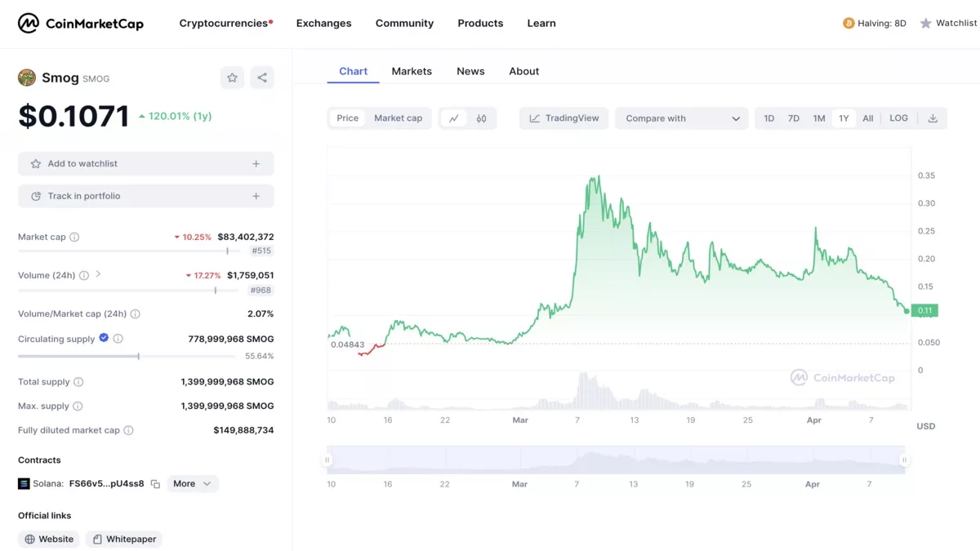
Task: Open Volume (24h) info icon
Action: 84,275
